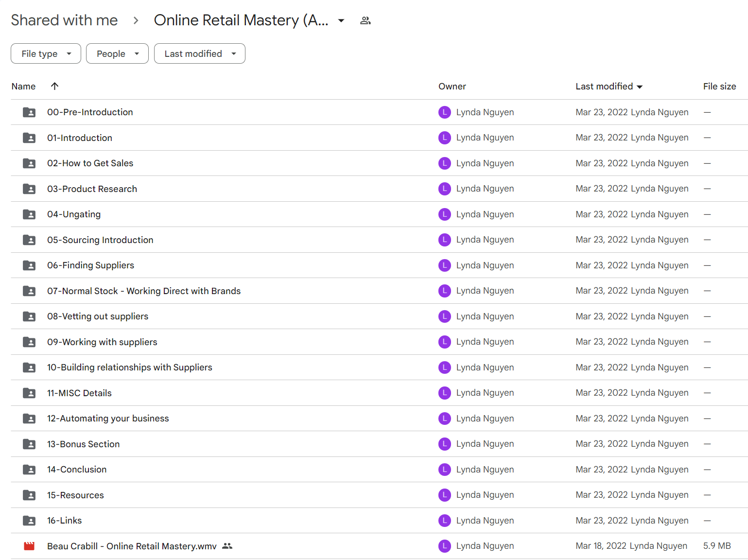Expand the Online Retail Mastery folder menu arrow
Viewport: 748px width, 560px height.
(341, 20)
